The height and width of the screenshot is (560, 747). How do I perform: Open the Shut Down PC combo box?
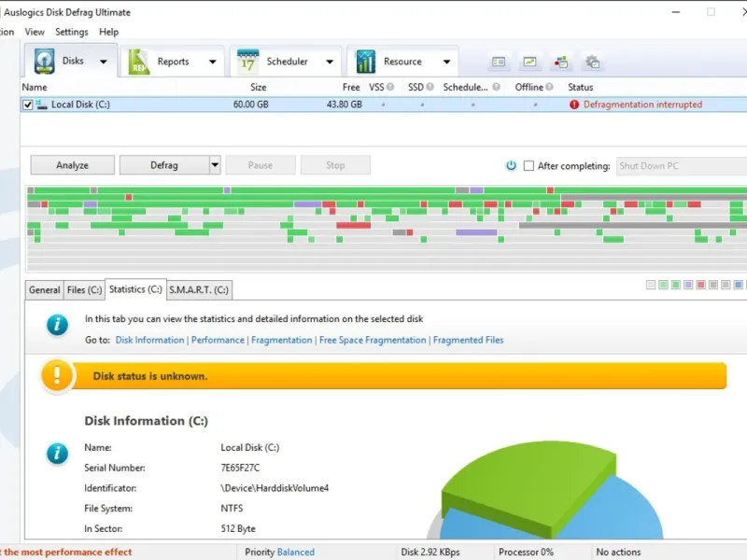point(682,166)
